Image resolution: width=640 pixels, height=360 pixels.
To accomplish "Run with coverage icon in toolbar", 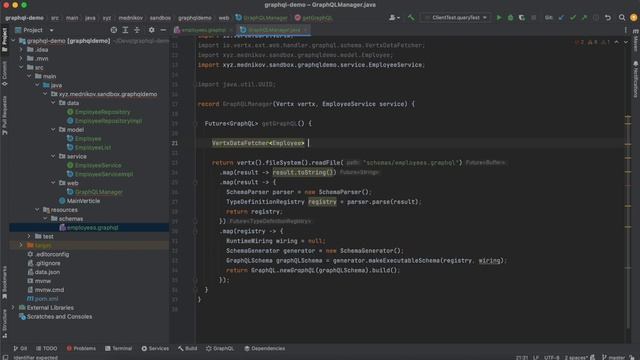I will point(522,18).
